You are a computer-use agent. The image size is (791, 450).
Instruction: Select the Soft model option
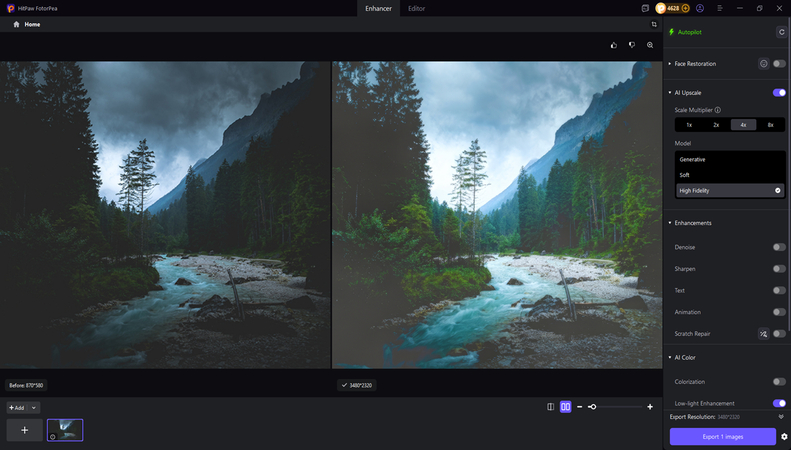(730, 175)
